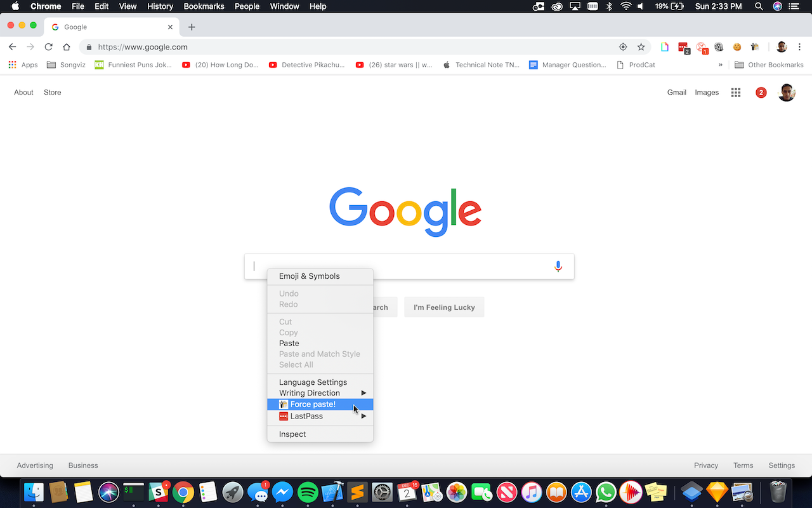This screenshot has width=812, height=508.
Task: Open Sublime Text from the dock
Action: pos(357,492)
